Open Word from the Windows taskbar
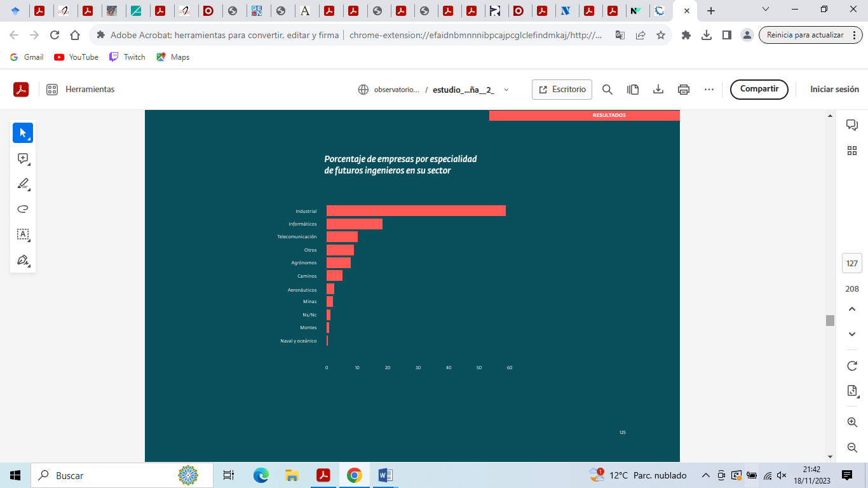 [385, 475]
